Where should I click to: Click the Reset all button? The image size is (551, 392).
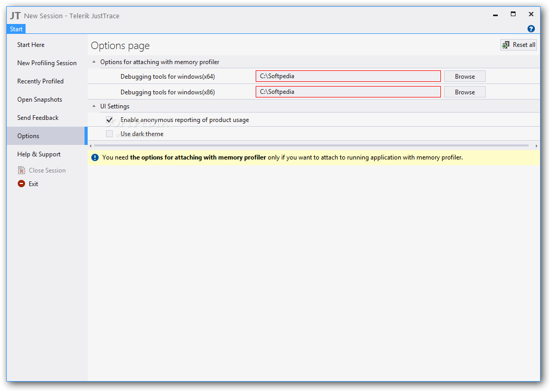[519, 45]
